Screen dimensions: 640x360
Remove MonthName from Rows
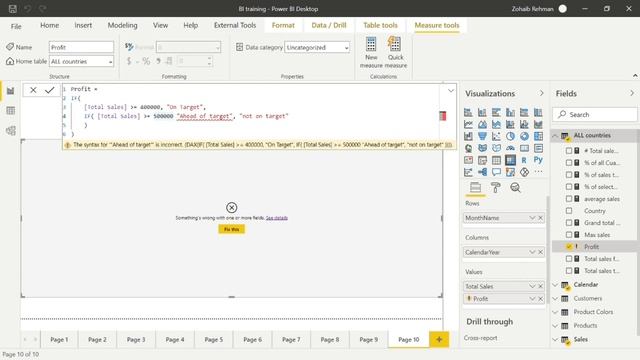pyautogui.click(x=540, y=218)
